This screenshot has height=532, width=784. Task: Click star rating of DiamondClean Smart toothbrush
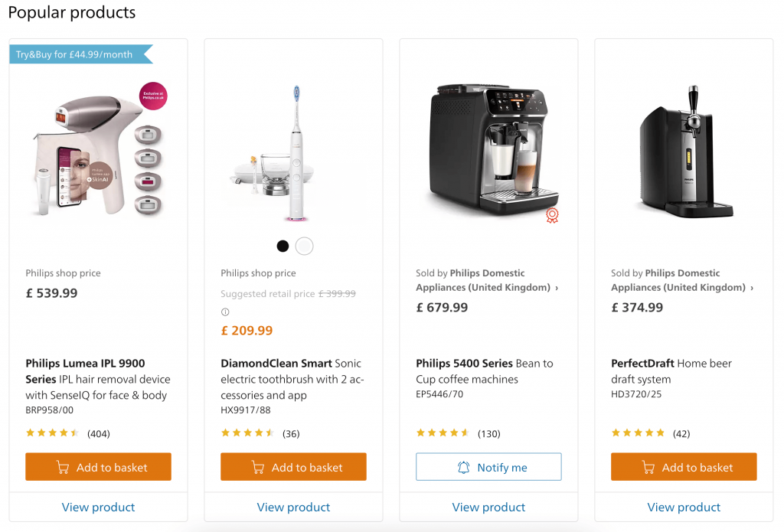coord(248,433)
